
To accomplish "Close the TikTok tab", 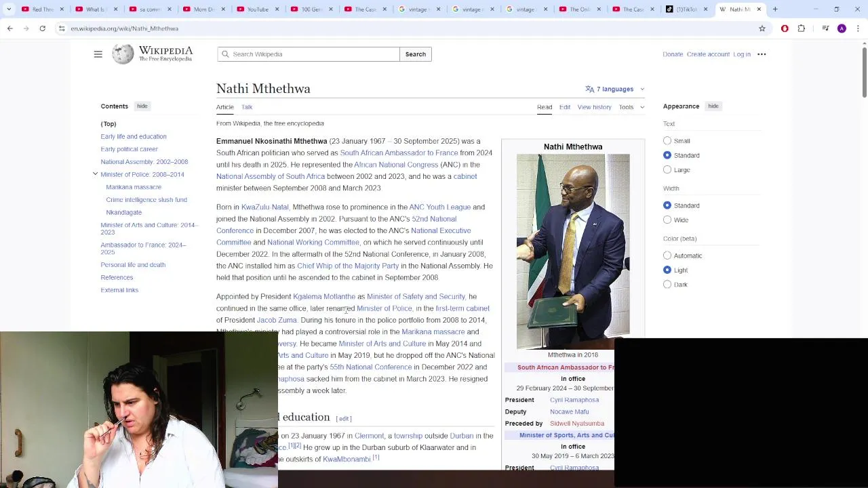I will coord(706,9).
